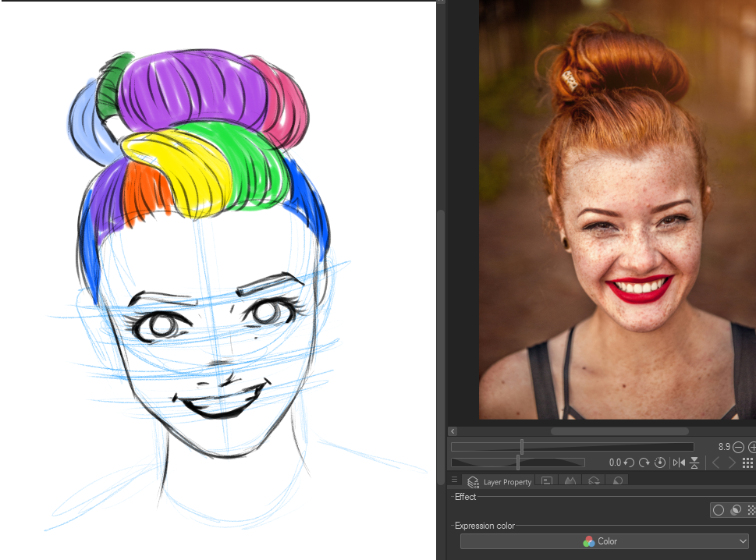The height and width of the screenshot is (560, 756).
Task: Toggle the tone effect icon
Action: [x=735, y=510]
